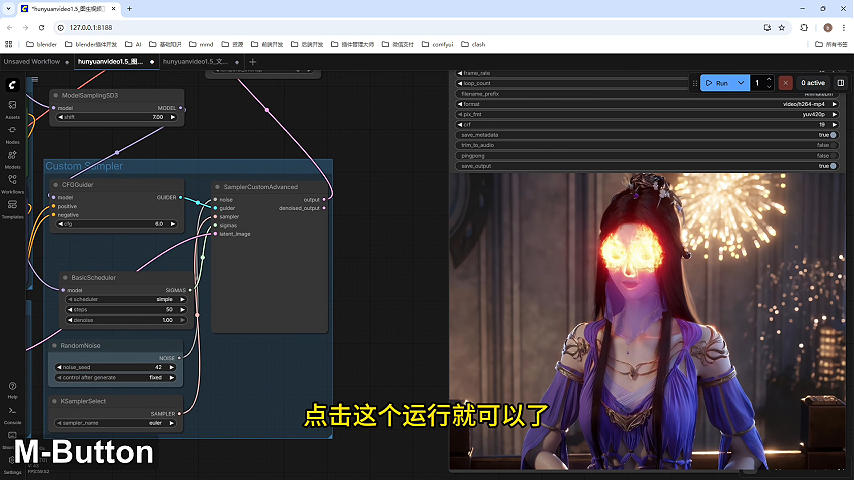Open browser tab search dropdown arrow
854x480 pixels.
[x=8, y=9]
